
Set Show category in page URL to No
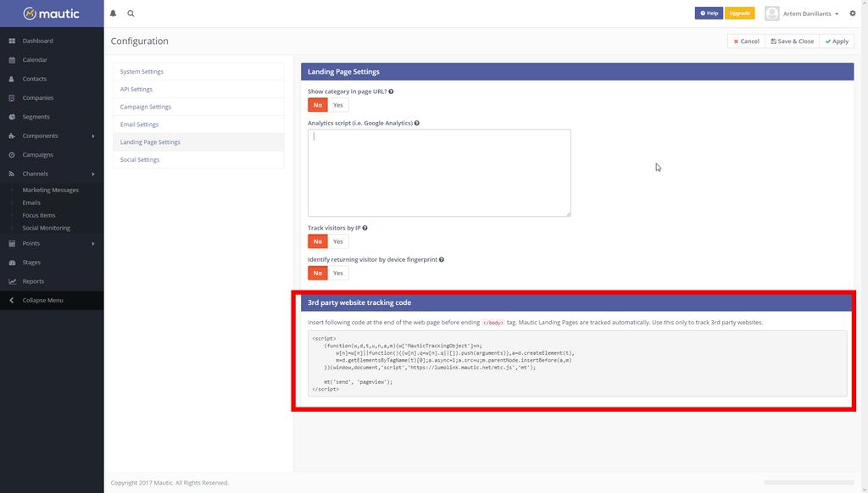tap(318, 105)
